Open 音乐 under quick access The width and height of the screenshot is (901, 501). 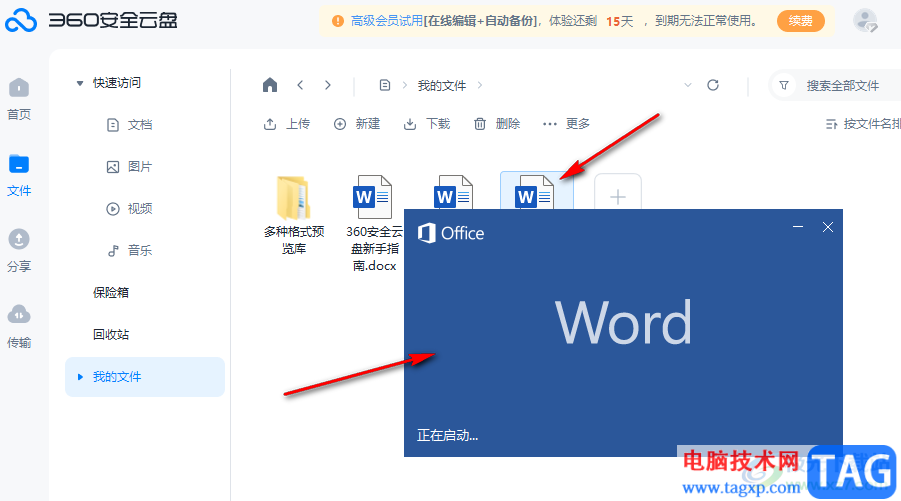tap(130, 250)
